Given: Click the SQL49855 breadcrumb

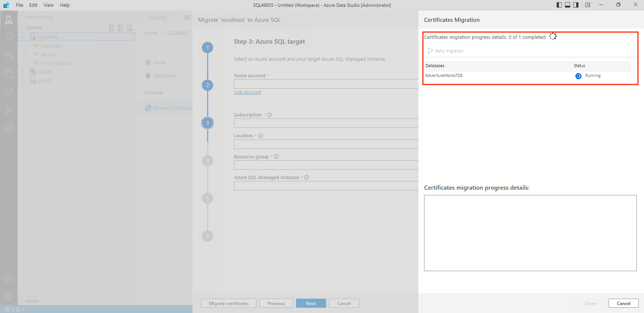Looking at the screenshot, I should click(178, 33).
